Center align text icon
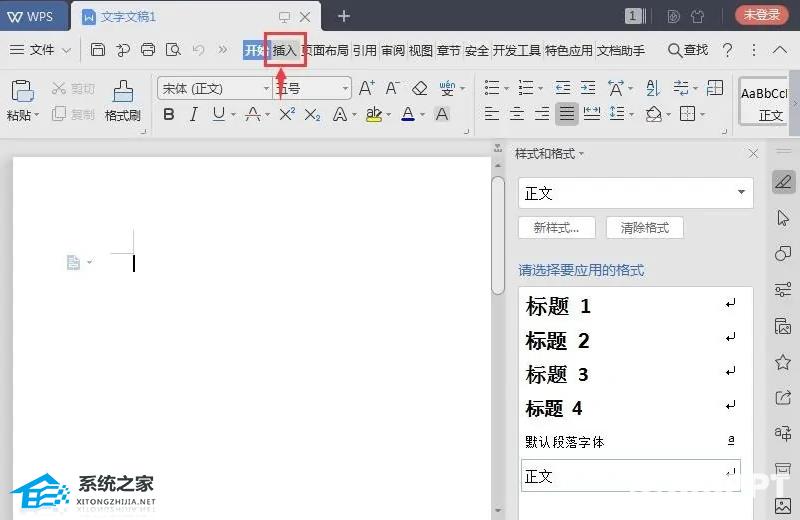800x520 pixels. (517, 113)
